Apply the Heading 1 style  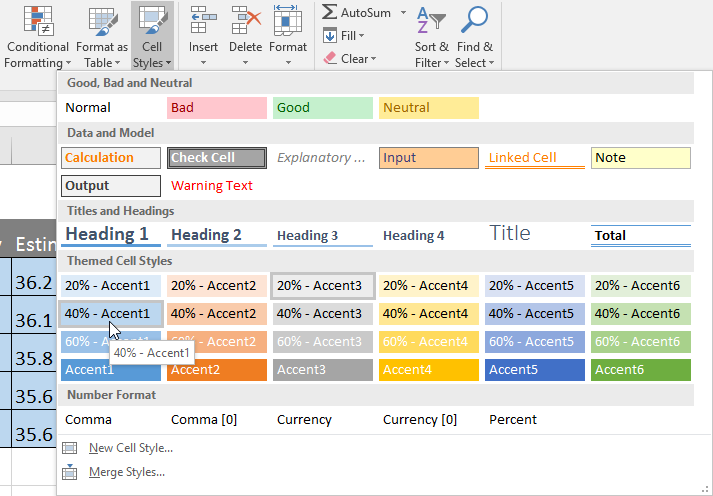point(110,235)
